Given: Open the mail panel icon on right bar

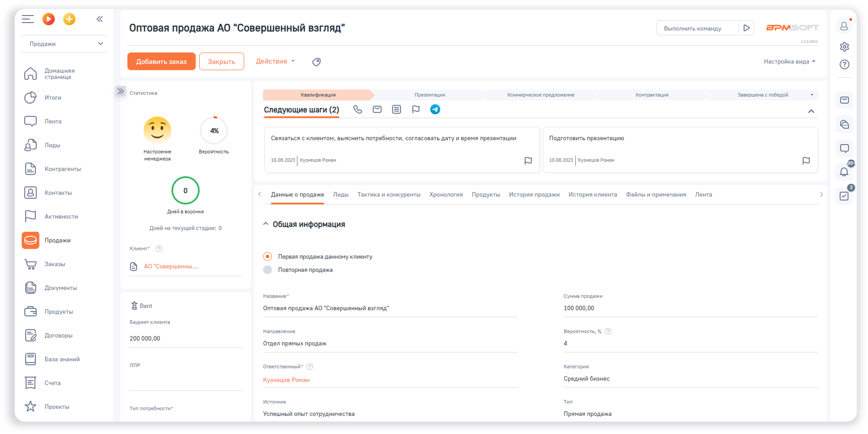Looking at the screenshot, I should pos(844,100).
